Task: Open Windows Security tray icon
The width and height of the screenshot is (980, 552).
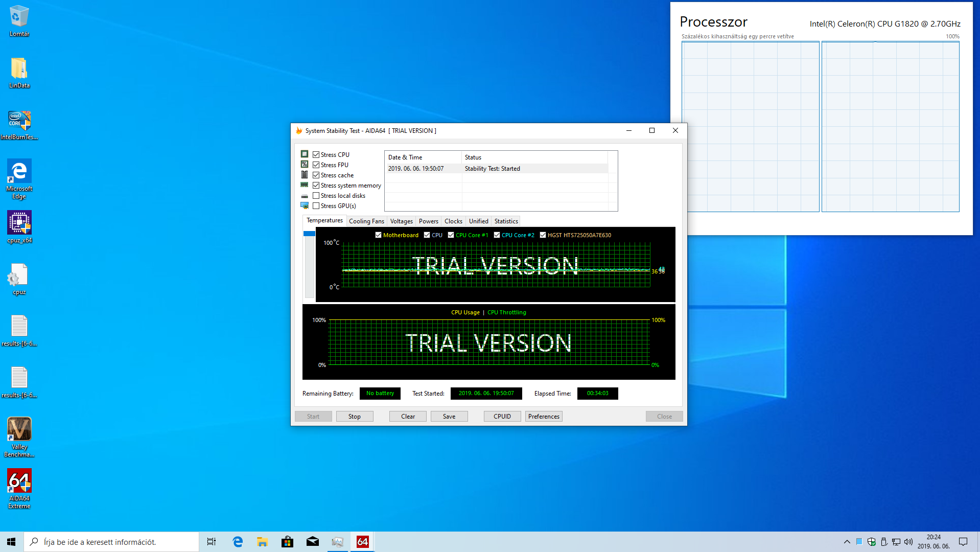Action: click(x=872, y=542)
